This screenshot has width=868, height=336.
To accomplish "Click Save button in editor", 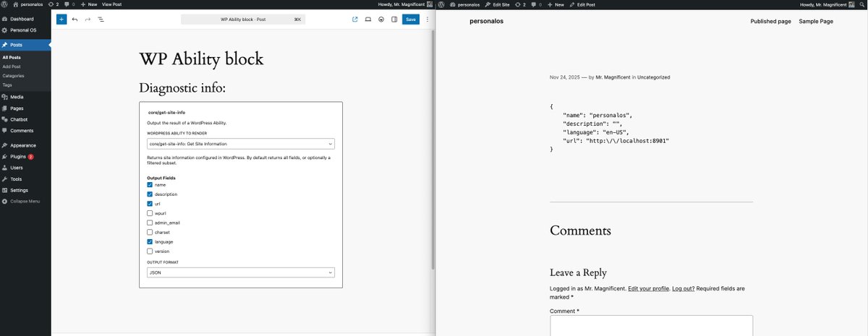I will [x=411, y=20].
